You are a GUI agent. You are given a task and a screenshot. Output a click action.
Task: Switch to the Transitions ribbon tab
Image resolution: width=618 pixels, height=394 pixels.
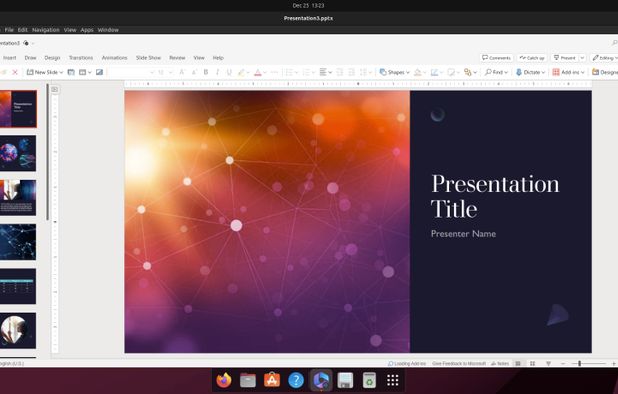[81, 58]
